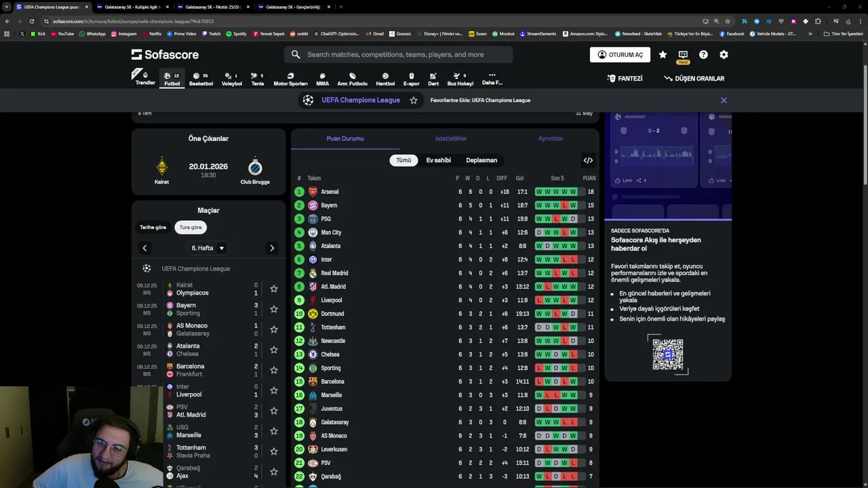Open the Düşen Oranlar link
The image size is (868, 488).
click(x=694, y=79)
